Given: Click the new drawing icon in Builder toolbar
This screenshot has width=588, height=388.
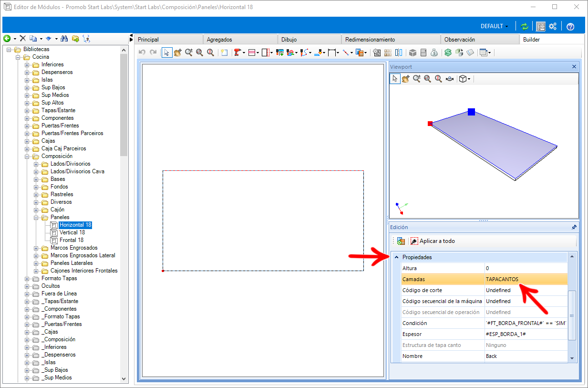Looking at the screenshot, I should [224, 52].
